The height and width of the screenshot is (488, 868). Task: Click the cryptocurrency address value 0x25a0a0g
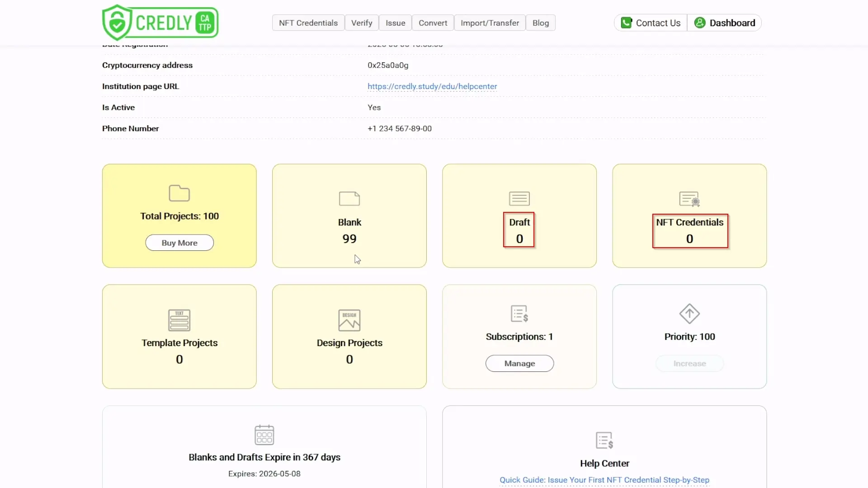pyautogui.click(x=388, y=65)
